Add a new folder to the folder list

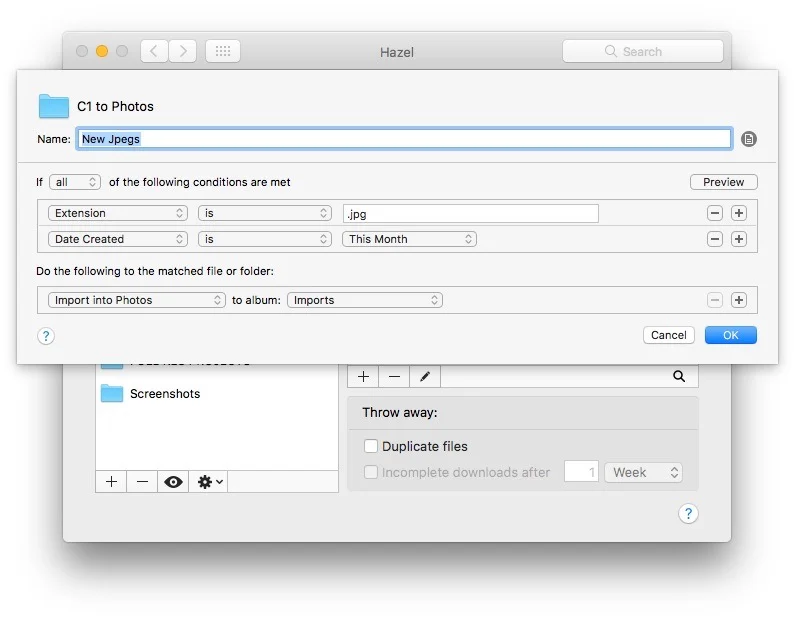[112, 482]
